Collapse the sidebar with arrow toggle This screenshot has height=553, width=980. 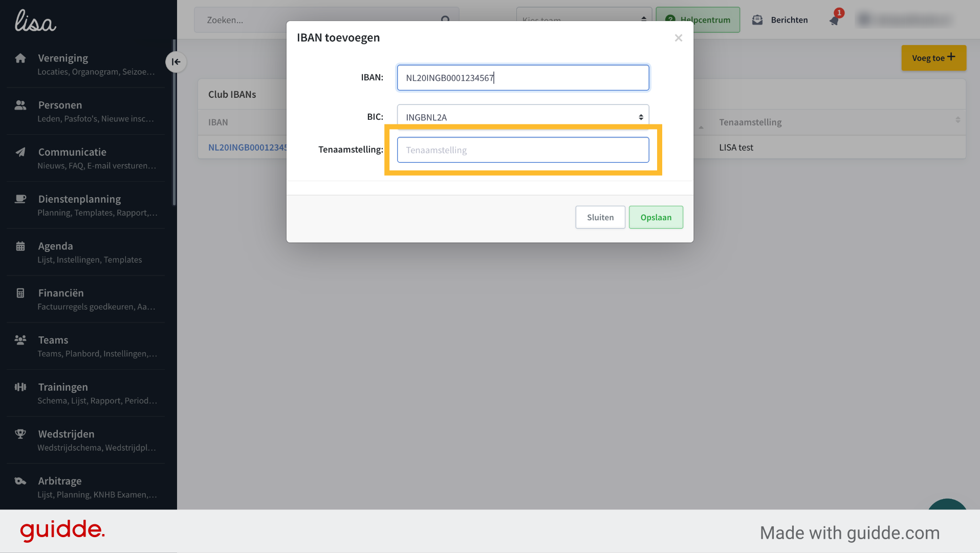(176, 62)
